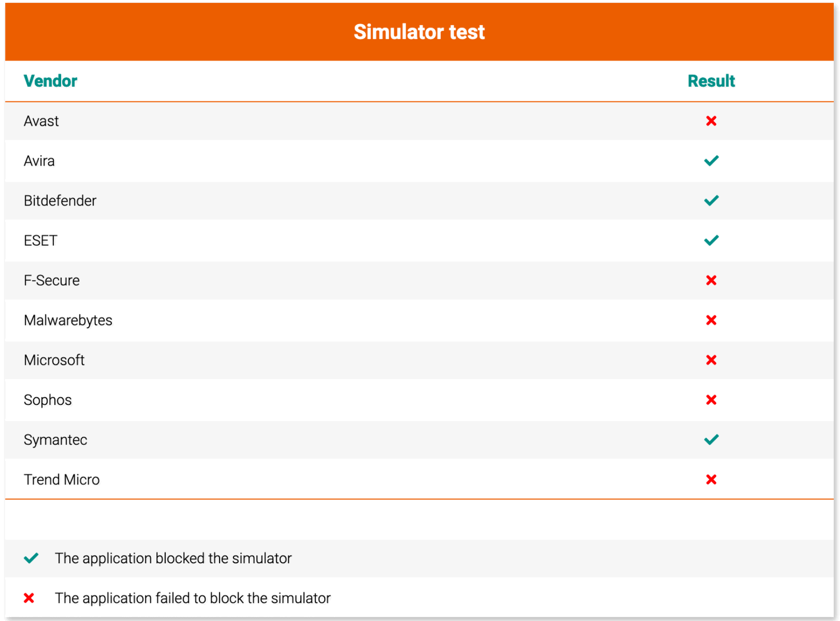Click the green checkmark in the legend
The image size is (840, 621).
31,558
